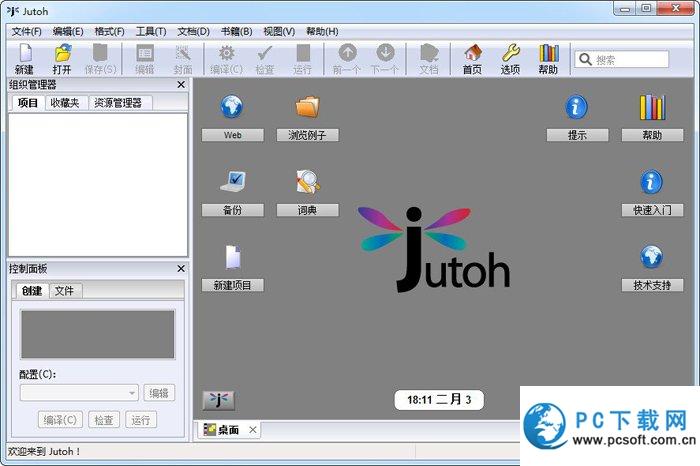Switch to the 收藏夹 tab
Viewport: 700px width, 466px height.
click(65, 103)
